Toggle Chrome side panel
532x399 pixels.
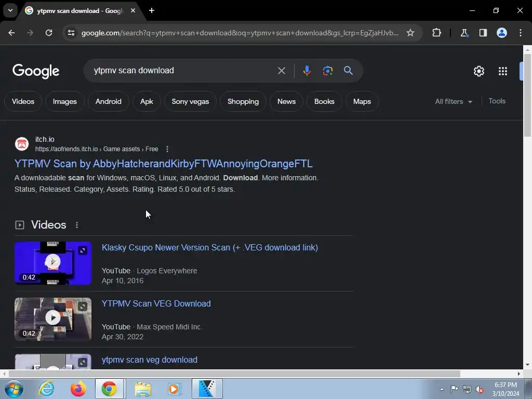click(483, 33)
